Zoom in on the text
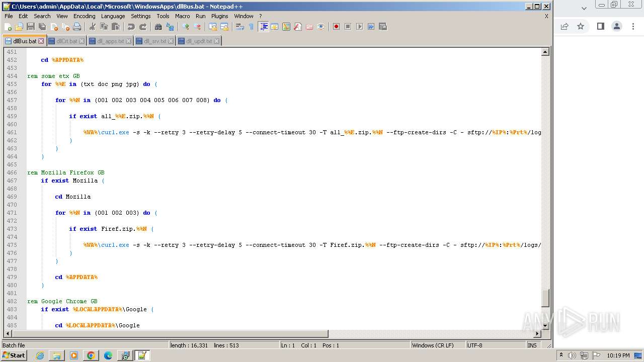 [186, 27]
